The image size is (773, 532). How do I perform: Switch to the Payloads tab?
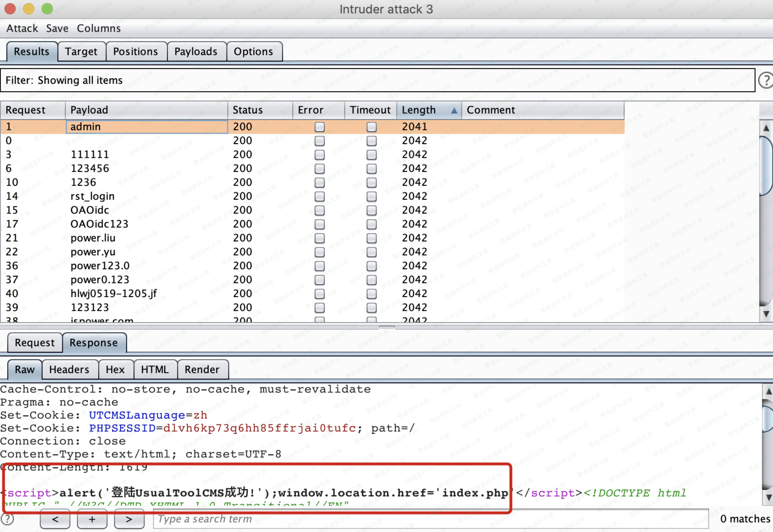coord(196,52)
